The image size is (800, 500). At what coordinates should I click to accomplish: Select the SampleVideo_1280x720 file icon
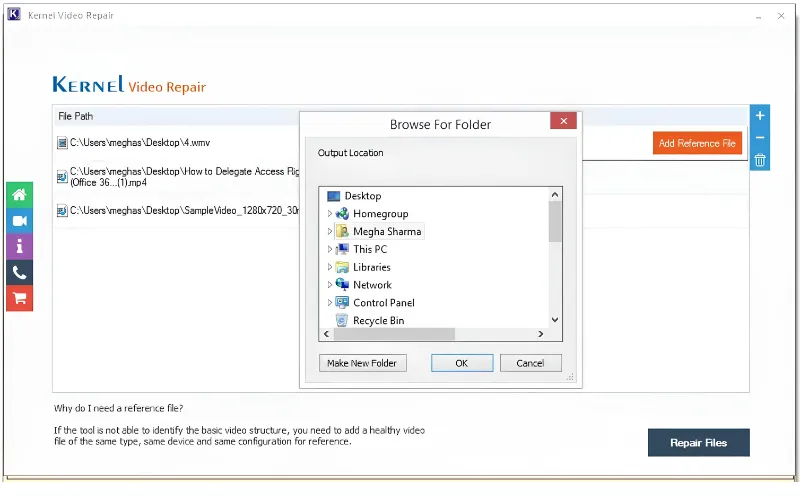[62, 211]
